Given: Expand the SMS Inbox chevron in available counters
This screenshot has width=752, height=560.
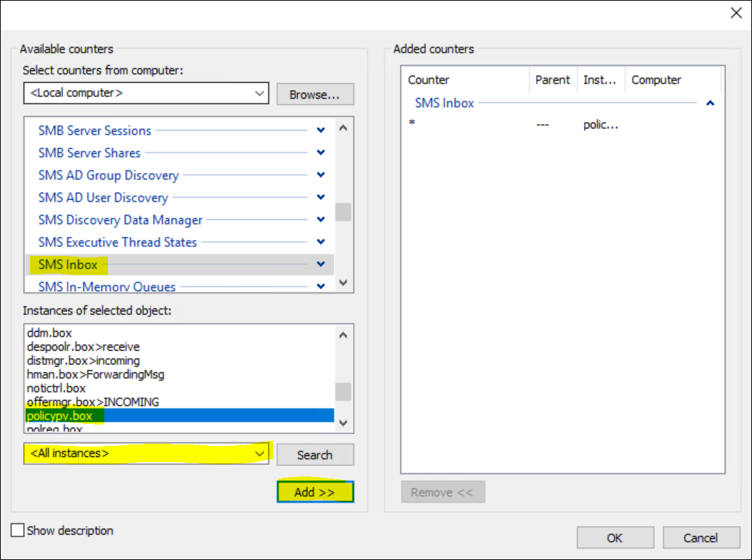Looking at the screenshot, I should tap(321, 264).
